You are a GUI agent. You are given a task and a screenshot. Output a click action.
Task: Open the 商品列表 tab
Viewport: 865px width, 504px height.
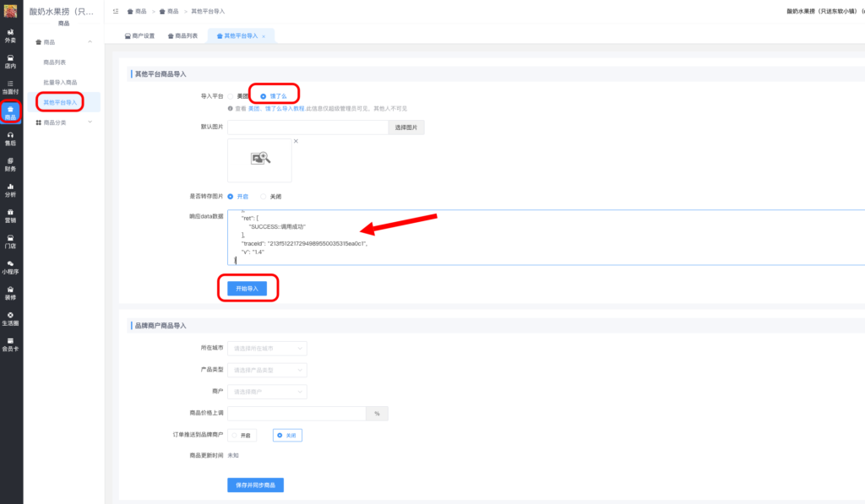(x=182, y=35)
